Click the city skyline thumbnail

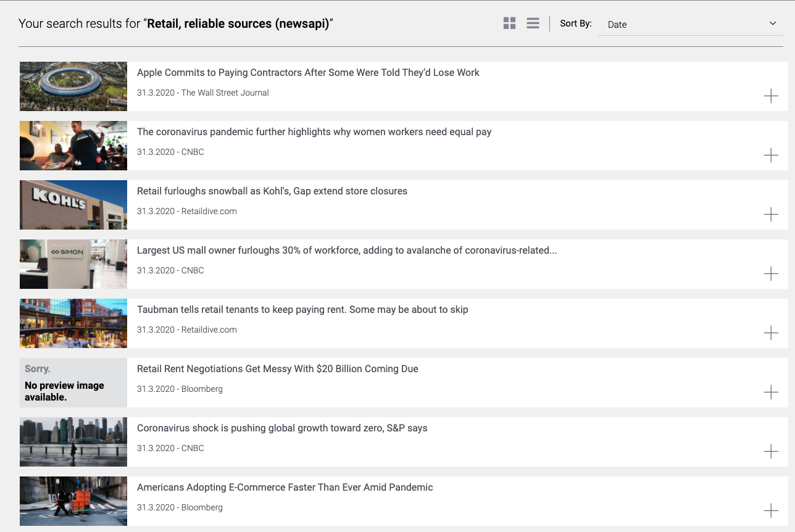[73, 442]
